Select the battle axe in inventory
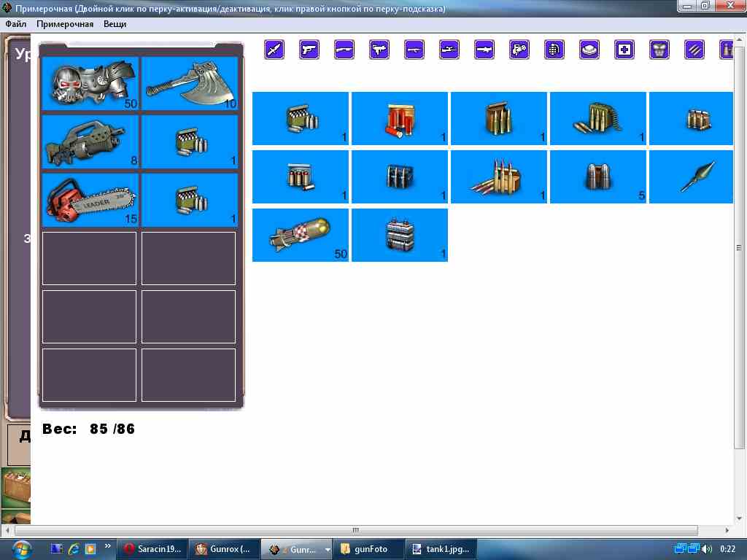Viewport: 747px width, 560px height. click(190, 83)
